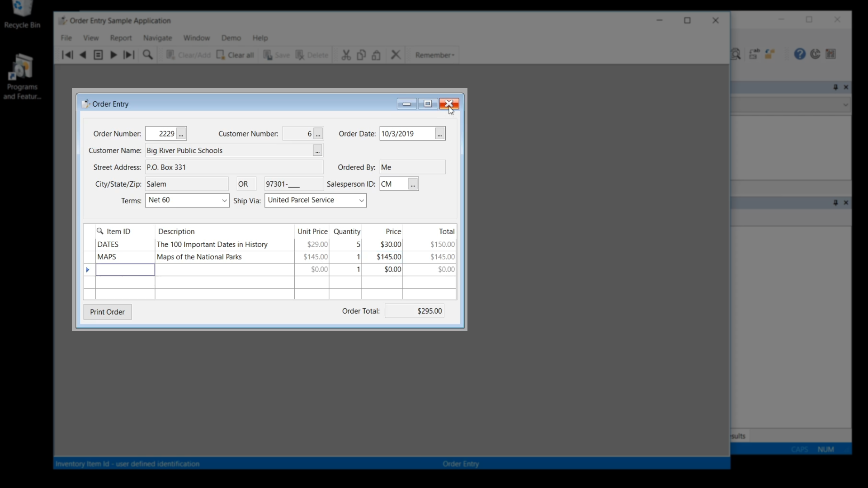868x488 pixels.
Task: Open the Navigate menu
Action: point(157,38)
